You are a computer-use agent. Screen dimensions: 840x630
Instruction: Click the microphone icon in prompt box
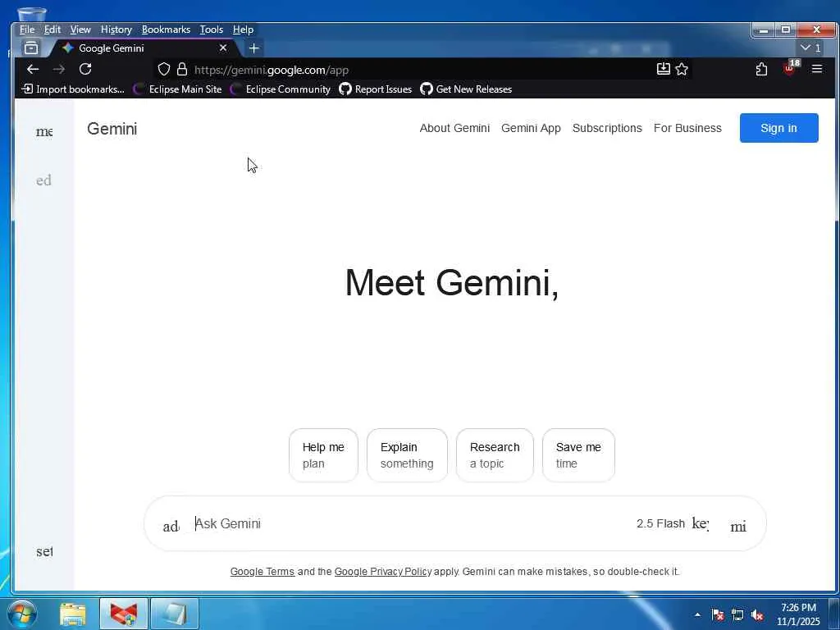tap(738, 526)
